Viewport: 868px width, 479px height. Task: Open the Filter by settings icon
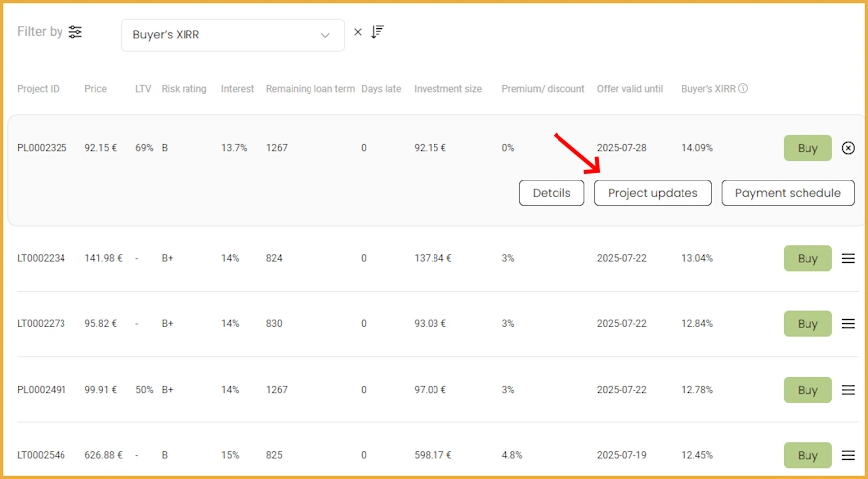(75, 32)
